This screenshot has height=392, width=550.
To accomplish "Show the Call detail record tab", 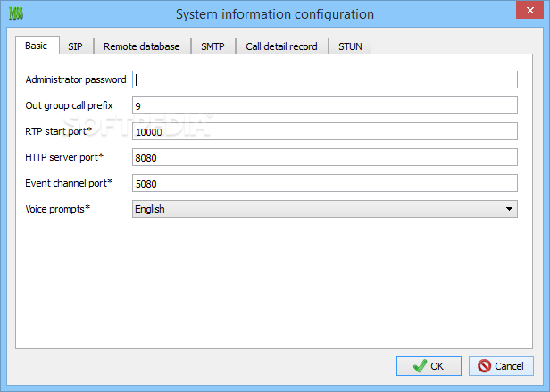I will [x=281, y=46].
